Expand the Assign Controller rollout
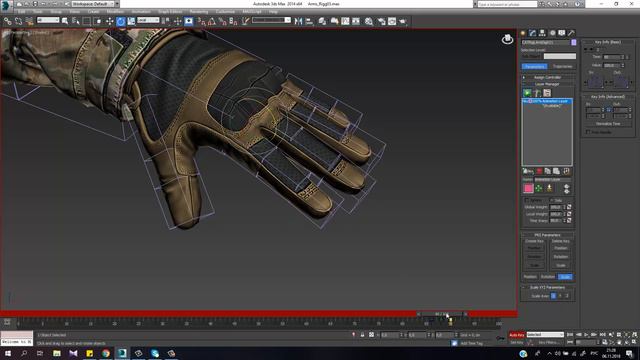This screenshot has width=640, height=360. [x=548, y=78]
